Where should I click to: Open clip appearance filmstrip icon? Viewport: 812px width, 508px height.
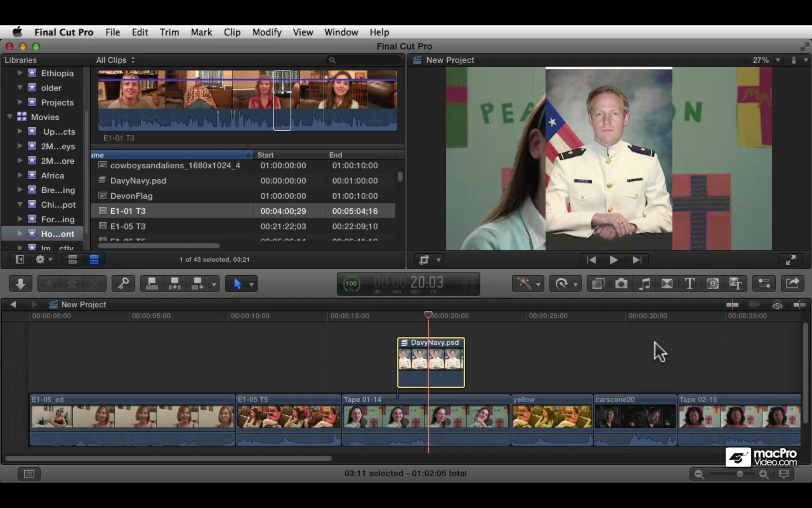783,474
